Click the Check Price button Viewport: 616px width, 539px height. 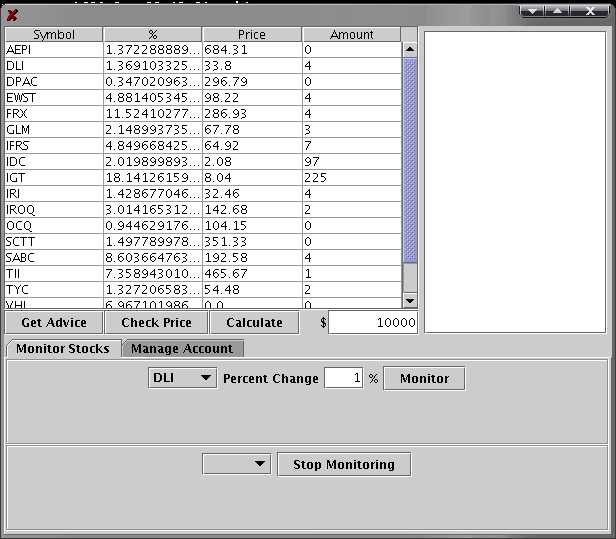click(157, 322)
